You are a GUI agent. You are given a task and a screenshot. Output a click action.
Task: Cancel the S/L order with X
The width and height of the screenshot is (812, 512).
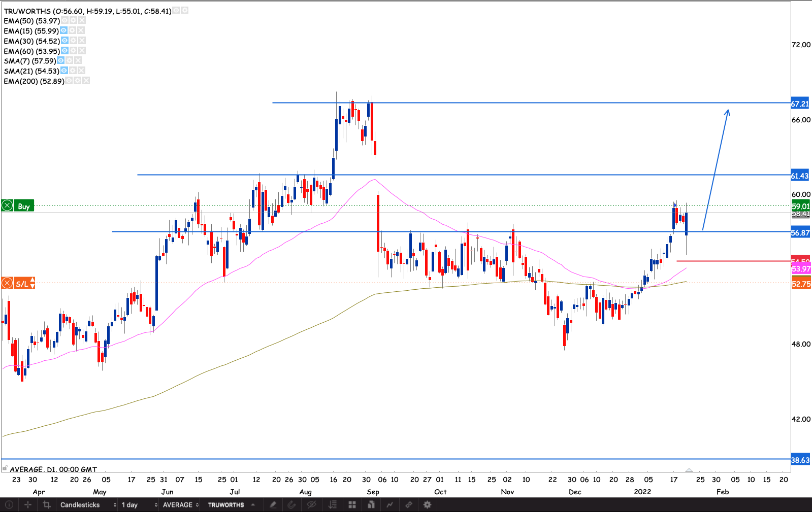tap(7, 283)
